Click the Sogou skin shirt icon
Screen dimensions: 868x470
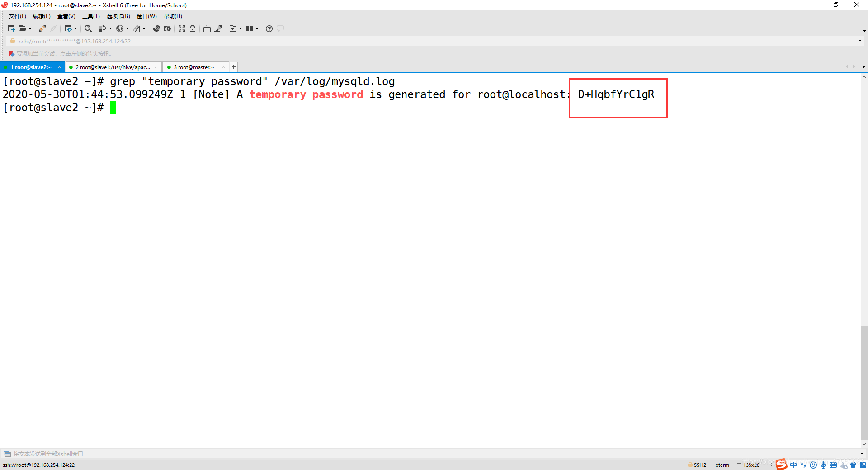tap(853, 465)
